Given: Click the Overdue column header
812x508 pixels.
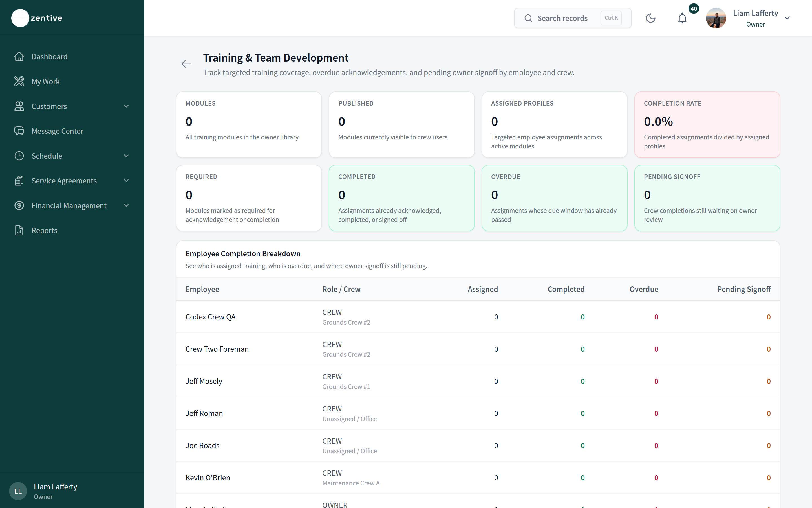Looking at the screenshot, I should point(644,289).
